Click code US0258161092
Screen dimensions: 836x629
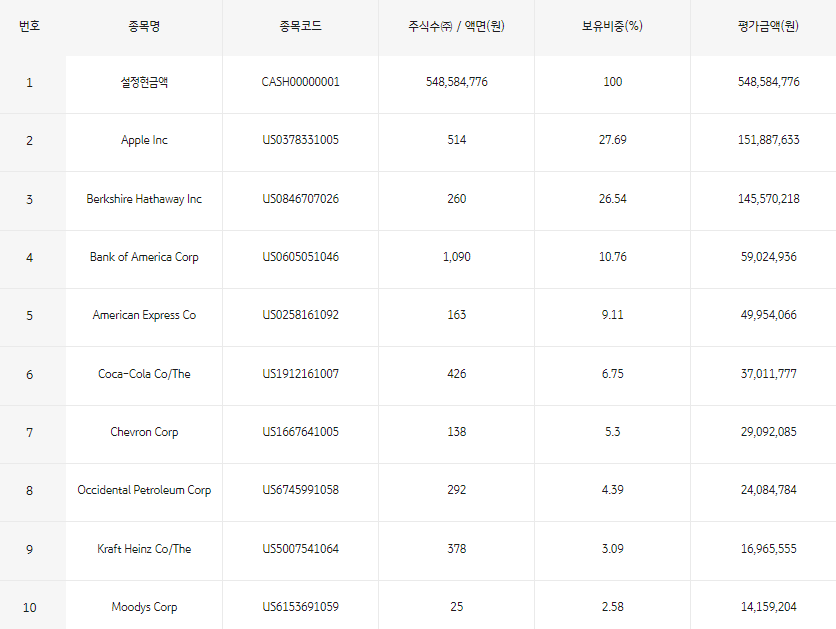[300, 315]
